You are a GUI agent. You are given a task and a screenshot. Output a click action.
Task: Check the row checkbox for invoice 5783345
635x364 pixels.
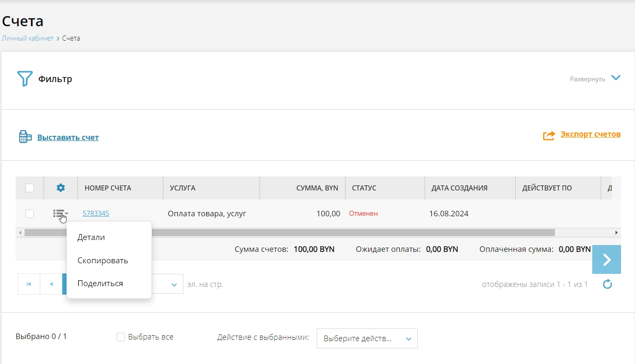click(x=30, y=214)
